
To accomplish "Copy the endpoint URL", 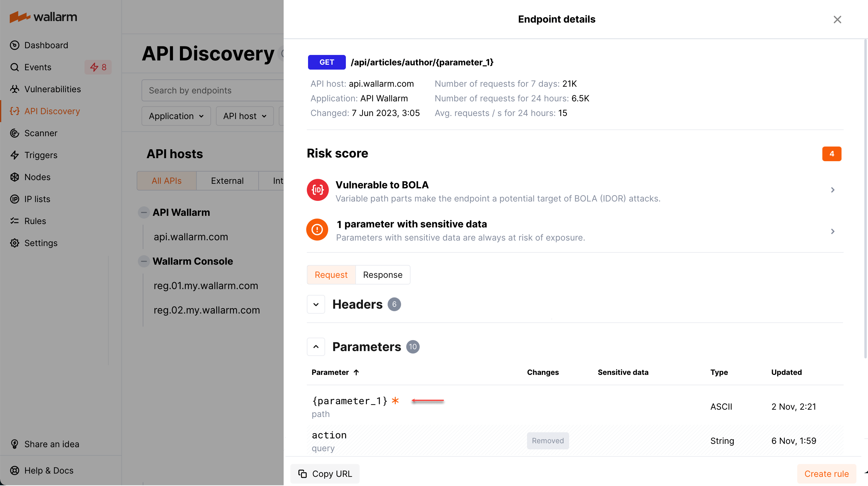I will click(325, 473).
